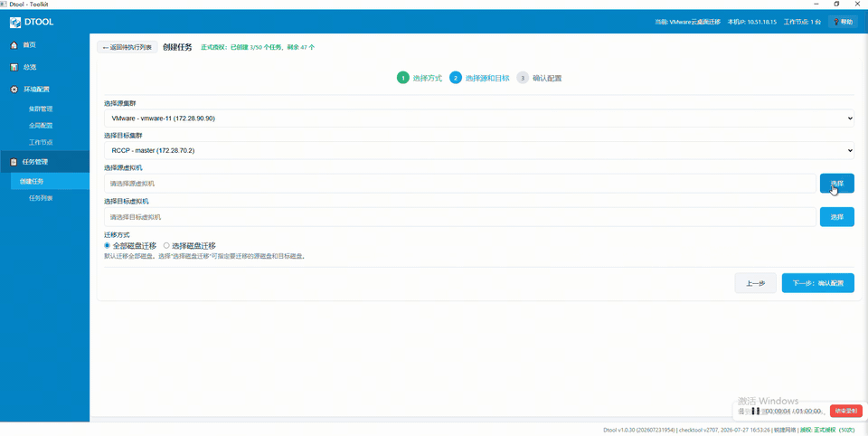Viewport: 868px width, 436px height.
Task: Click 下一步：确认配置 button
Action: coord(817,283)
